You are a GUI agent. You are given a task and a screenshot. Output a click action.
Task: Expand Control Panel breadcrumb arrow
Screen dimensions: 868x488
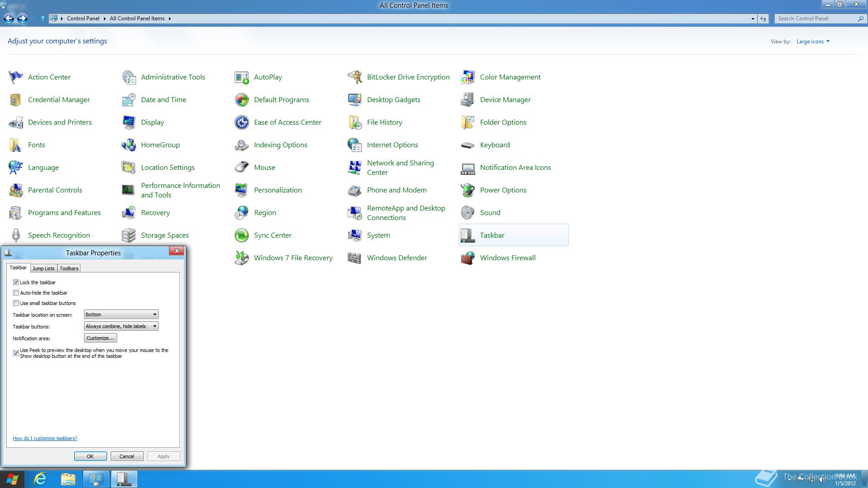click(105, 19)
